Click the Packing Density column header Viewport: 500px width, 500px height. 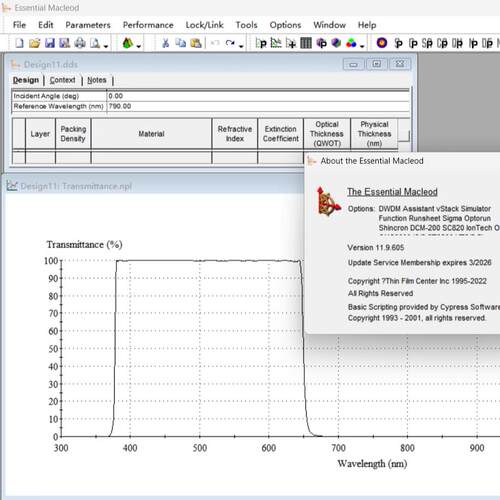tap(73, 134)
